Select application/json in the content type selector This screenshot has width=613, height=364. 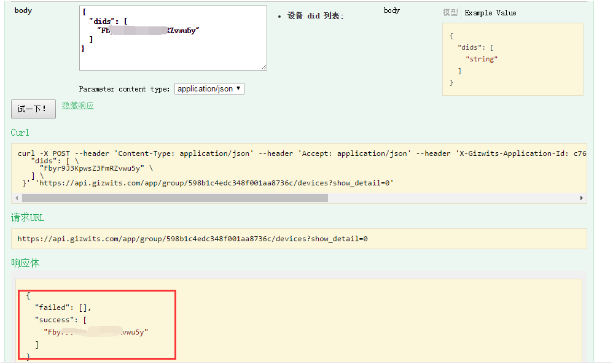[203, 88]
